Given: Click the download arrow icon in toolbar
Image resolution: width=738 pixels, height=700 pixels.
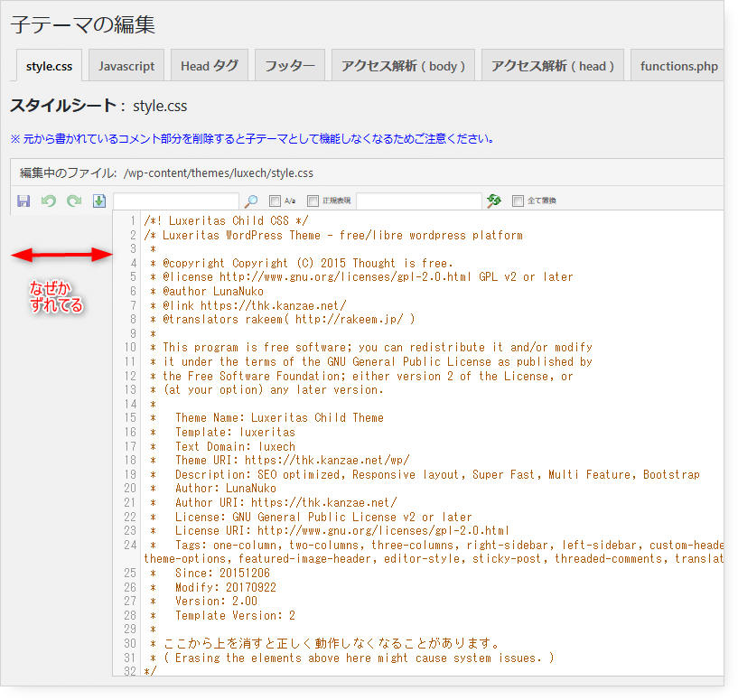Looking at the screenshot, I should pyautogui.click(x=99, y=201).
